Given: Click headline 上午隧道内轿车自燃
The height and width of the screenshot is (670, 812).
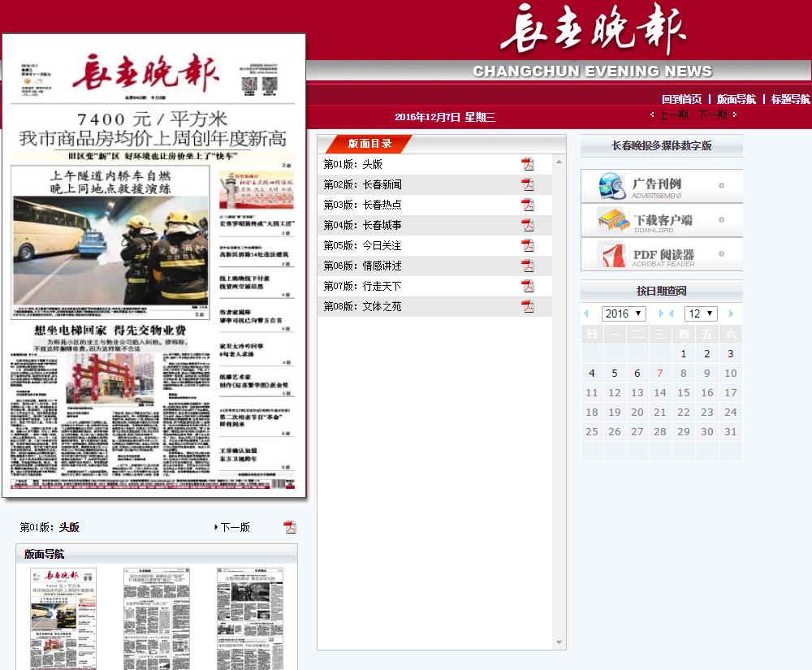Looking at the screenshot, I should (110, 175).
